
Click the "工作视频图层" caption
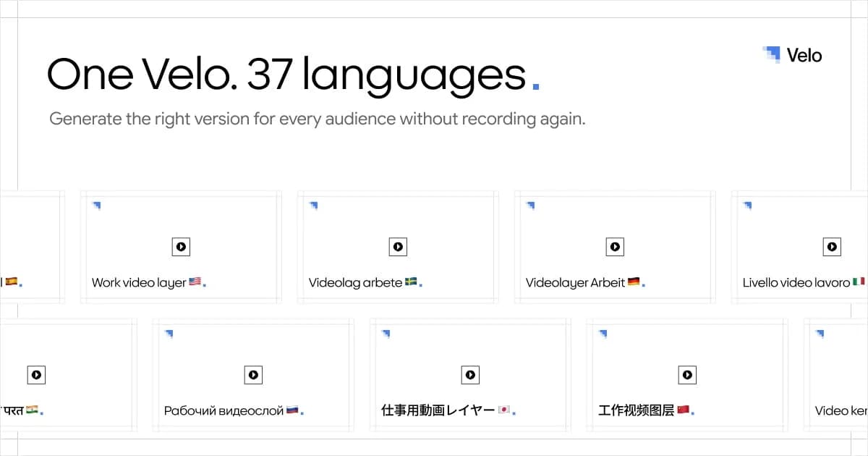point(637,410)
